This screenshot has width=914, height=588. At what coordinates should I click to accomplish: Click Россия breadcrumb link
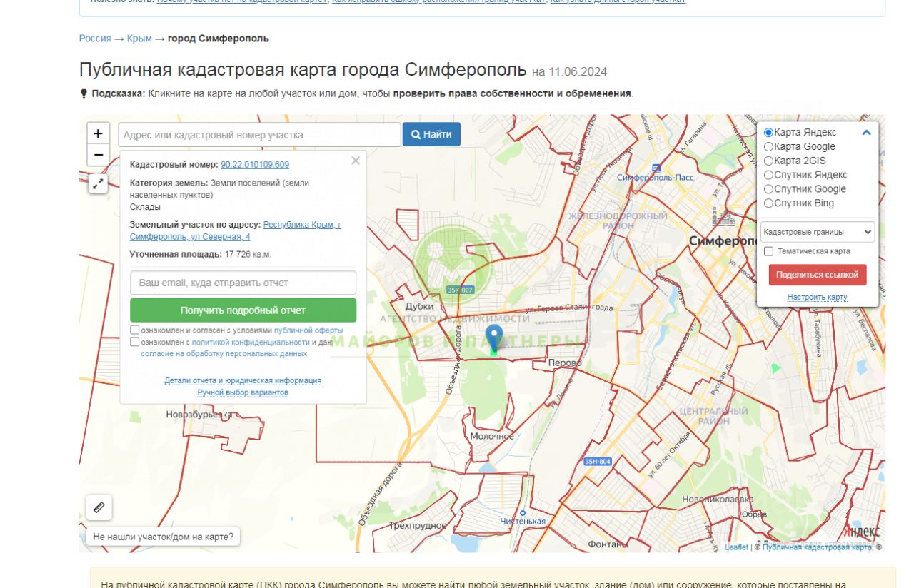95,39
